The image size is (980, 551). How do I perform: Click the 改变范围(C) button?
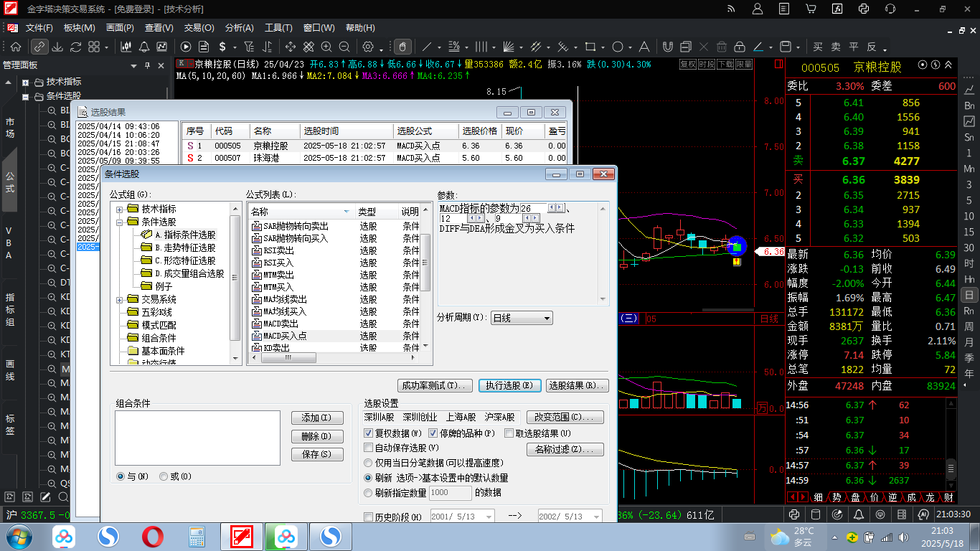(565, 417)
